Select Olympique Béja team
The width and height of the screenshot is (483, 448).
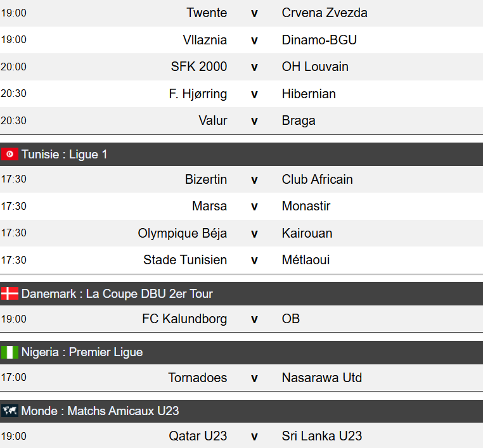coord(183,233)
